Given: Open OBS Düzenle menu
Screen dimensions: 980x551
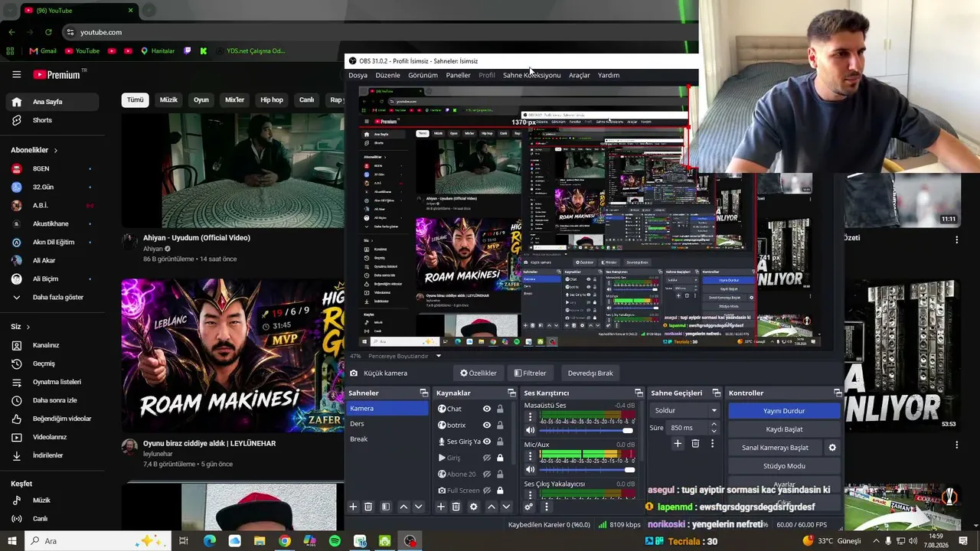Looking at the screenshot, I should point(387,75).
